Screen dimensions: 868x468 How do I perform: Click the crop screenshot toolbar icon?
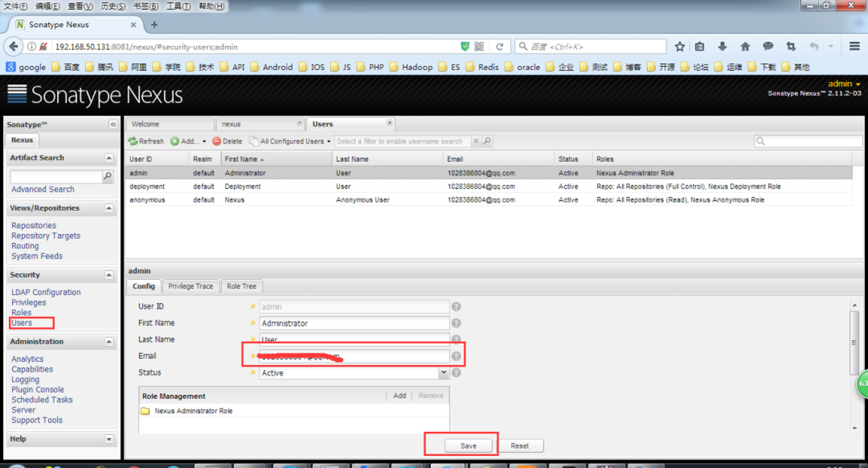[x=791, y=46]
